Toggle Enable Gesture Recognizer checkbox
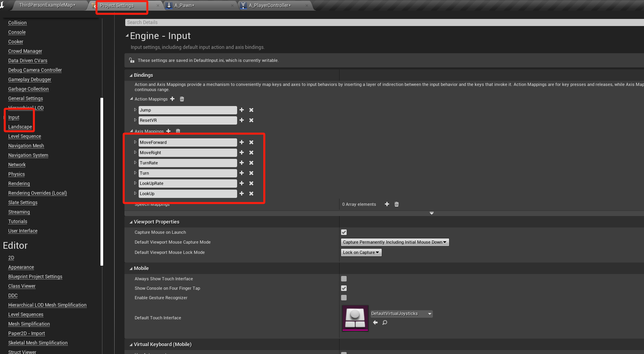The image size is (644, 354). click(x=344, y=298)
